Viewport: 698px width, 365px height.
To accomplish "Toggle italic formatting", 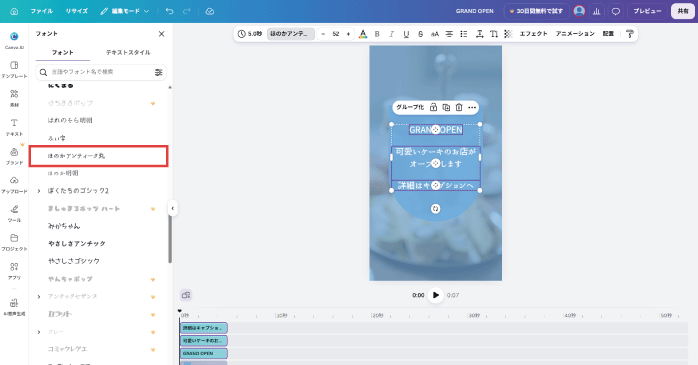I will tap(392, 34).
